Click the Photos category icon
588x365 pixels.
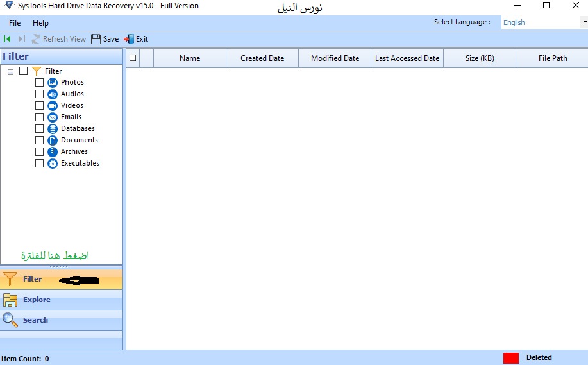tap(53, 83)
